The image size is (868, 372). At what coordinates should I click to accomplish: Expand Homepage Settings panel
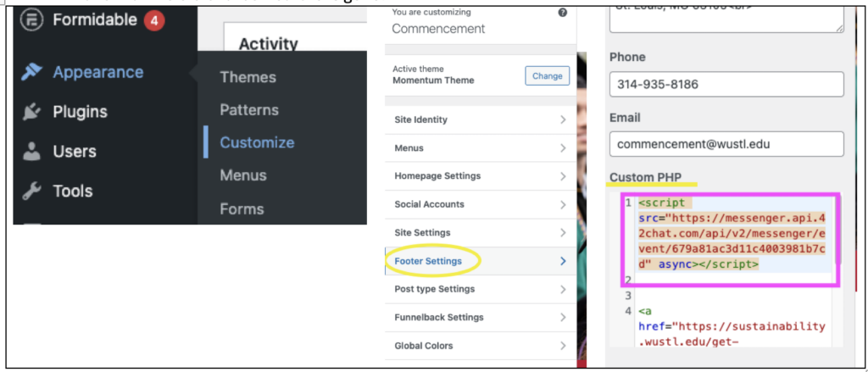pyautogui.click(x=480, y=176)
